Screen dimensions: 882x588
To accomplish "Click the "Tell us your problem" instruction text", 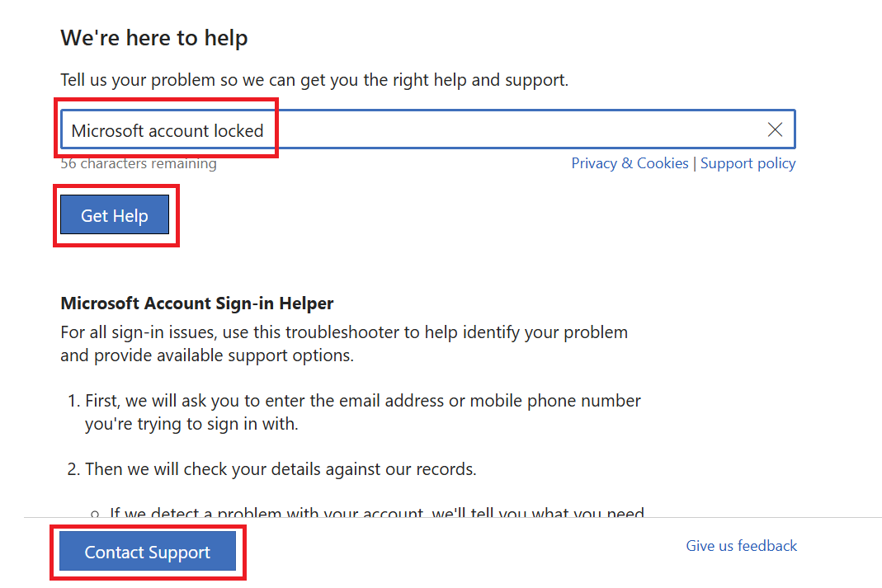I will pos(314,80).
